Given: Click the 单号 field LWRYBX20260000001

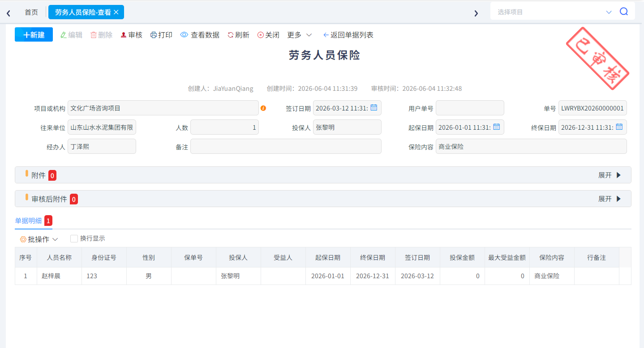Looking at the screenshot, I should pyautogui.click(x=592, y=108).
